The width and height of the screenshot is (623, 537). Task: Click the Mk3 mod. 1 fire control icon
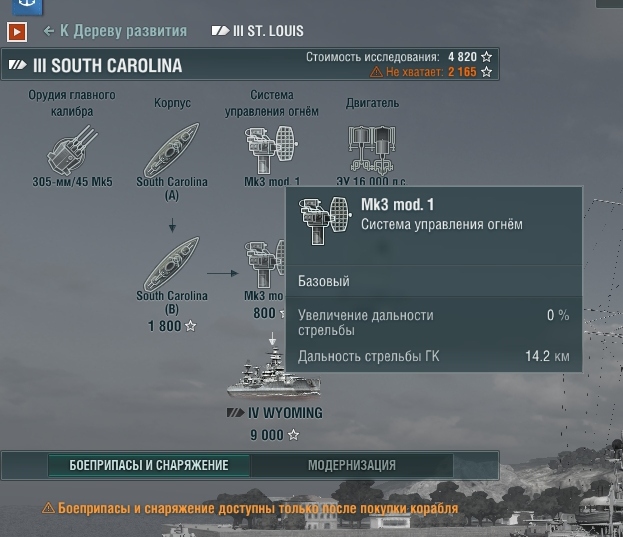click(271, 150)
